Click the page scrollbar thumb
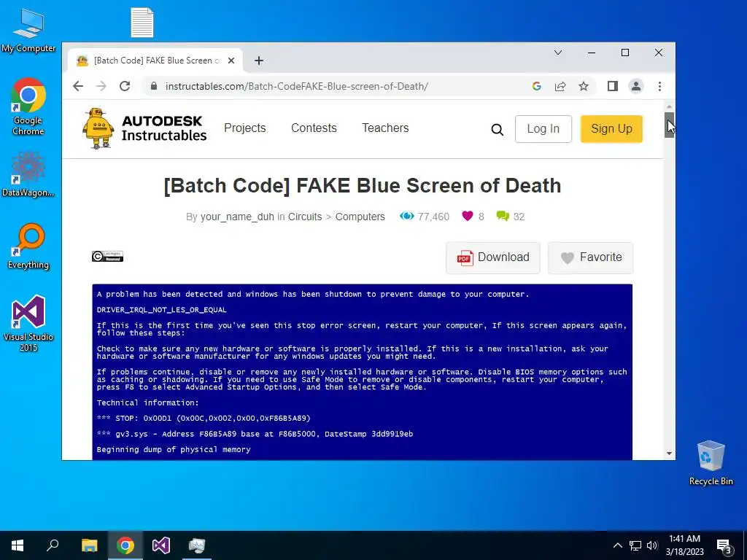 [x=669, y=125]
